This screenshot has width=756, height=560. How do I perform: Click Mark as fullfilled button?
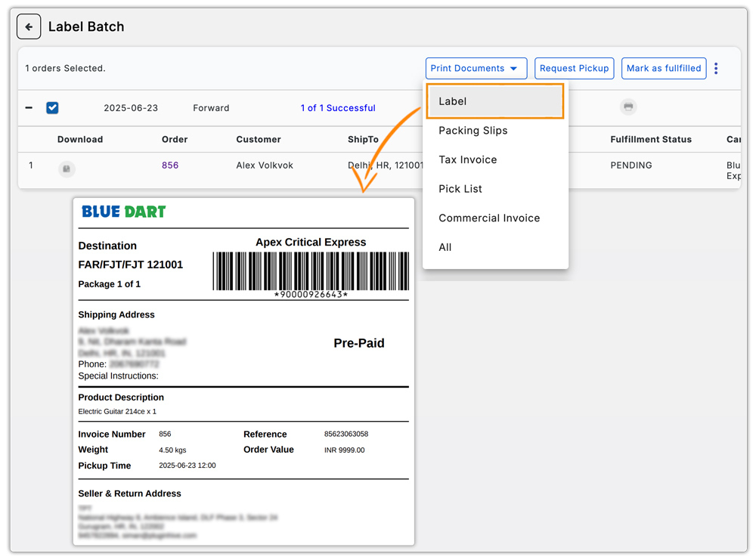click(664, 69)
